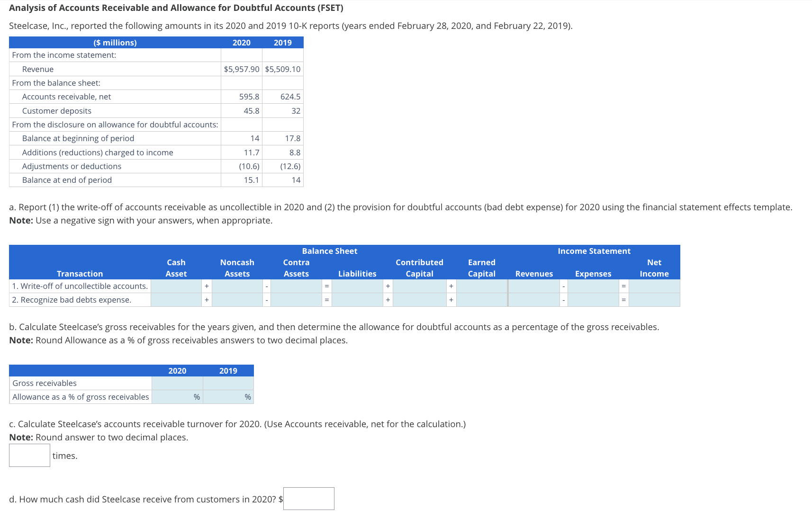Click Revenues input in the write-off row

(534, 286)
